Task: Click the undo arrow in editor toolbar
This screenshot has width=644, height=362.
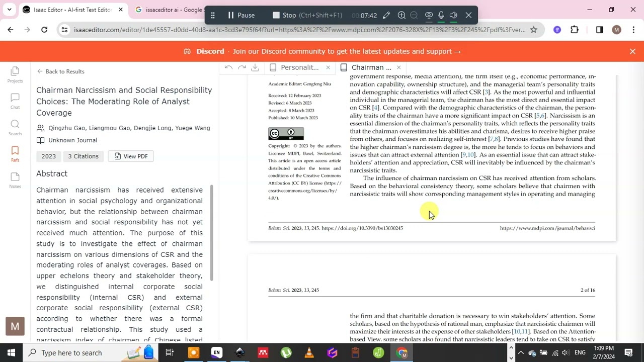Action: point(228,67)
